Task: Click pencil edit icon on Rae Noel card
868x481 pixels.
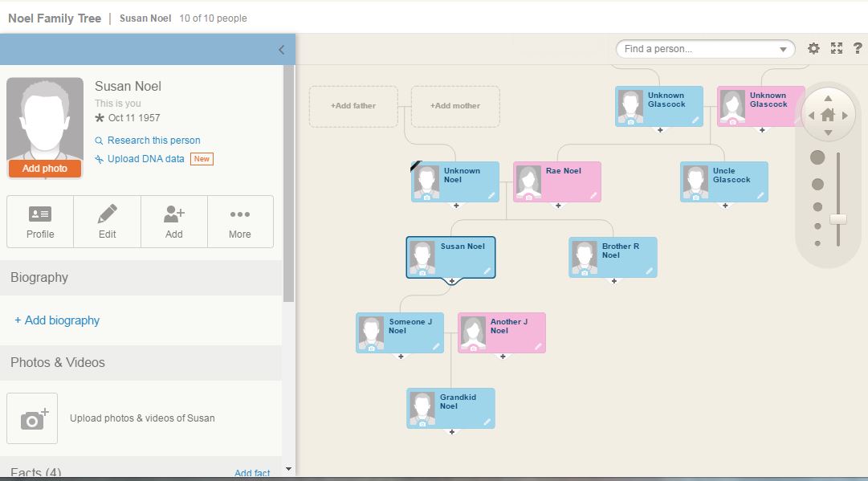Action: coord(593,195)
